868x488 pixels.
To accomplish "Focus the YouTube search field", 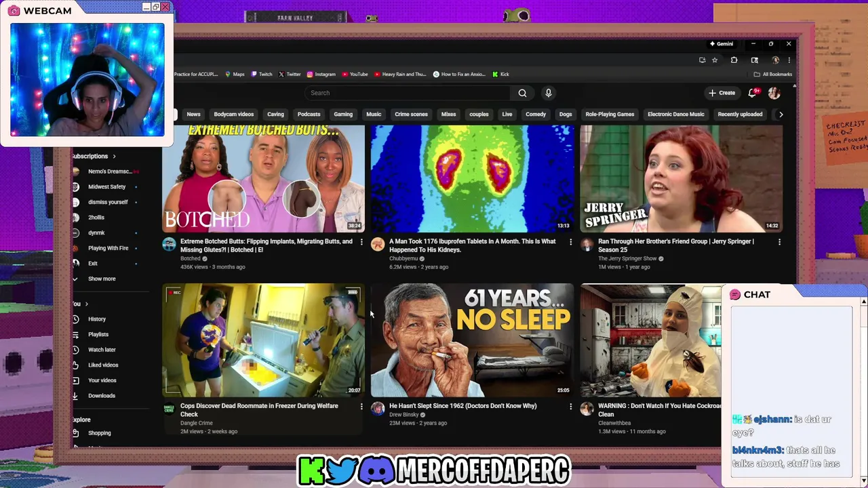I will 407,93.
